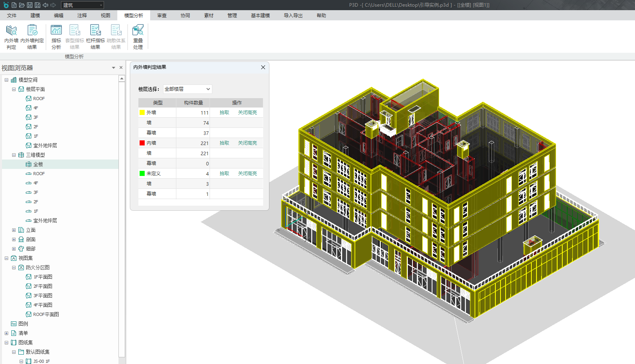635x364 pixels.
Task: Expand the 立面 tree node
Action: coord(14,230)
